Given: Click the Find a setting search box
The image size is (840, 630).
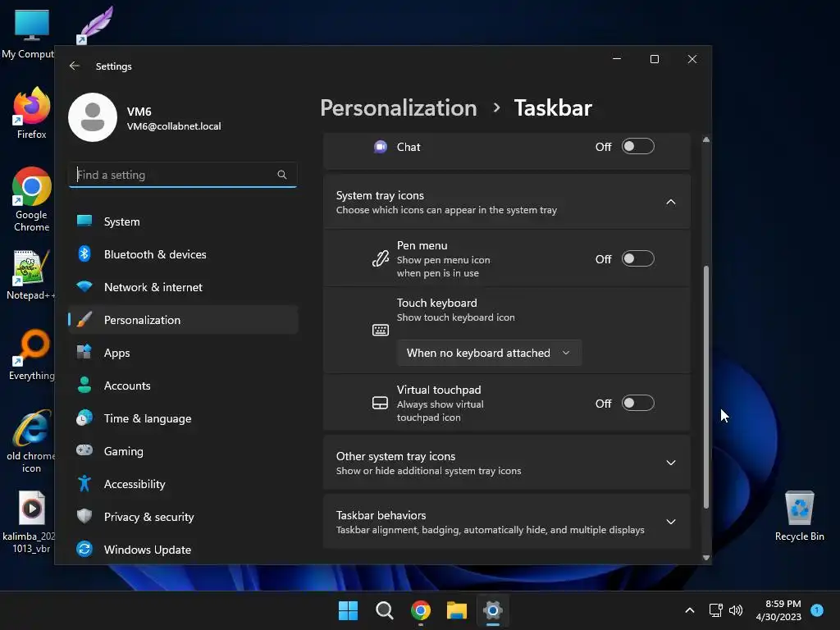Looking at the screenshot, I should tap(183, 175).
